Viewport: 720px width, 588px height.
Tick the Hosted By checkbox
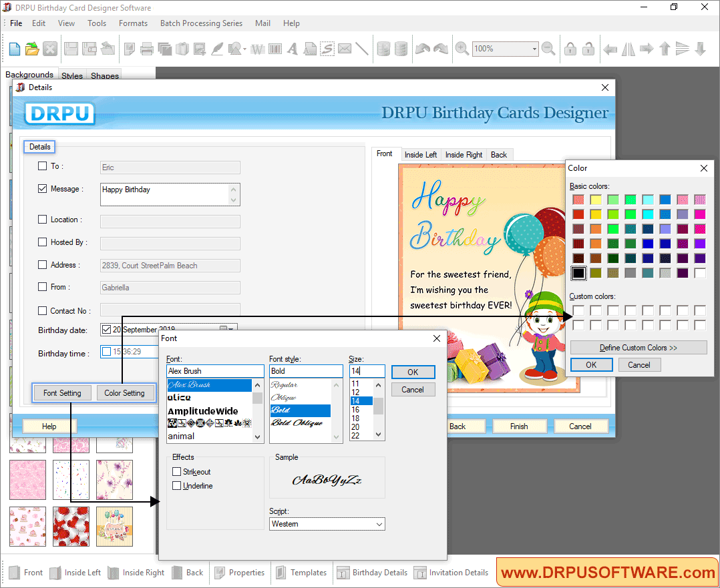[42, 242]
